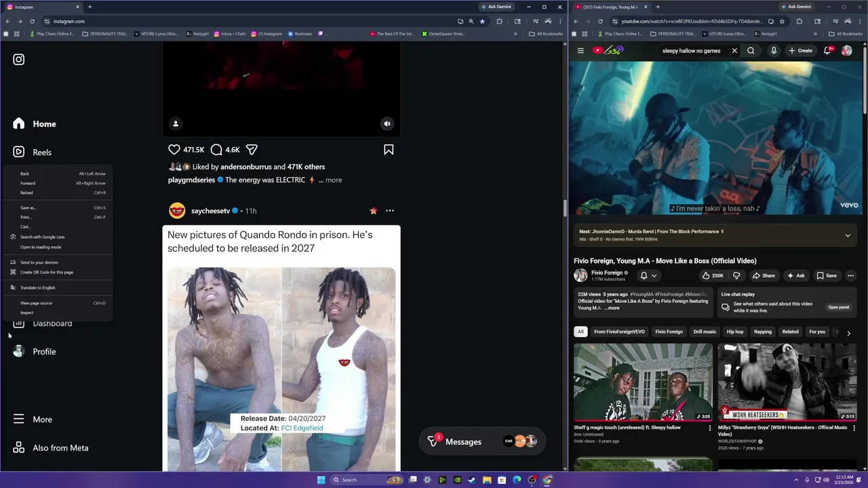Go to Instagram Home

coord(35,124)
